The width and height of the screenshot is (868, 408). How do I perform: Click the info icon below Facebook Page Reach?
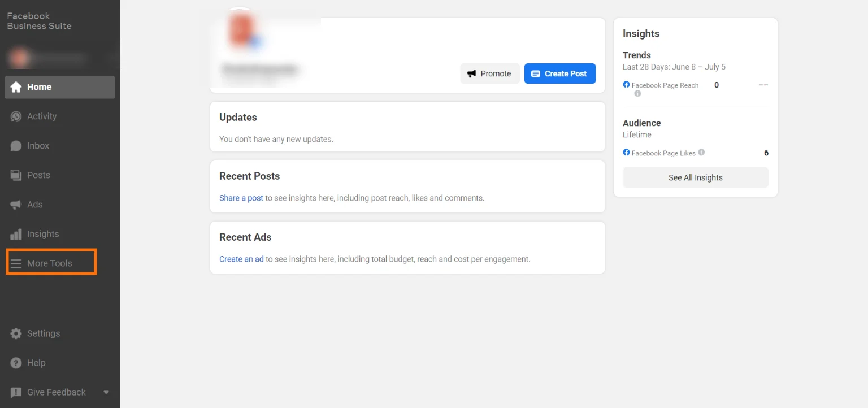(x=637, y=94)
